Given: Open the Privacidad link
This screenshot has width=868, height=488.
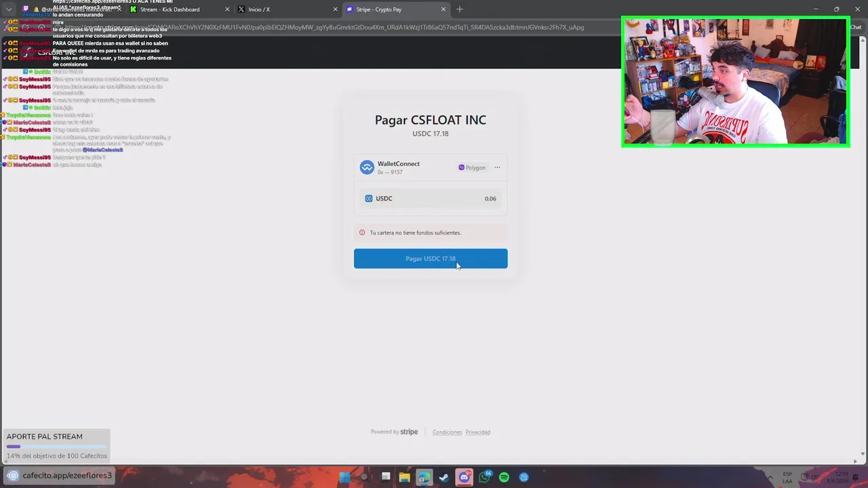Looking at the screenshot, I should (477, 432).
